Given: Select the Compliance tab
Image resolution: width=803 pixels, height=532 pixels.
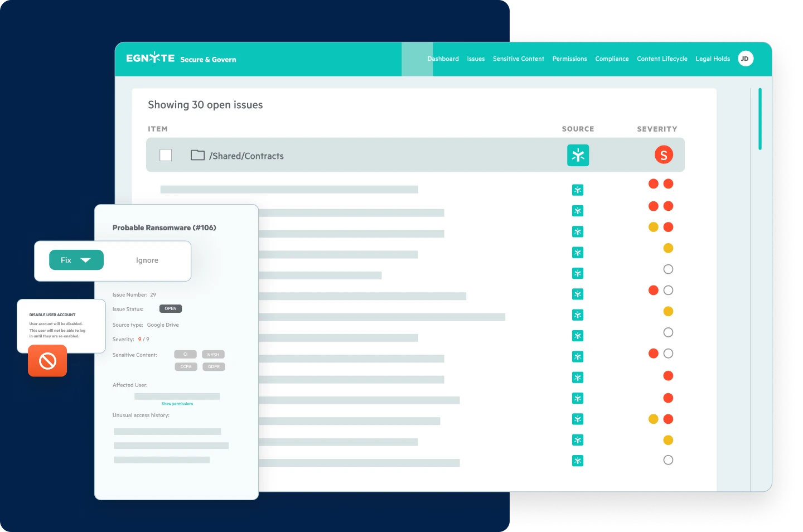Looking at the screenshot, I should pyautogui.click(x=612, y=59).
